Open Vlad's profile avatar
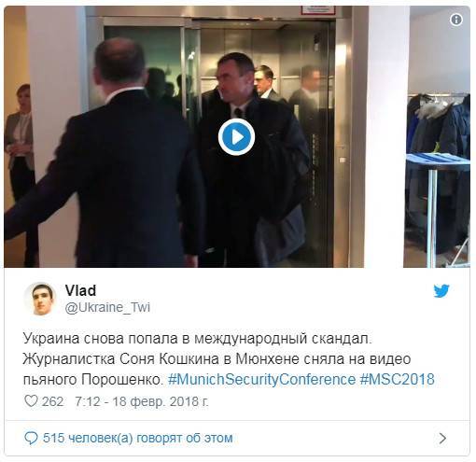The width and height of the screenshot is (476, 462). point(40,299)
